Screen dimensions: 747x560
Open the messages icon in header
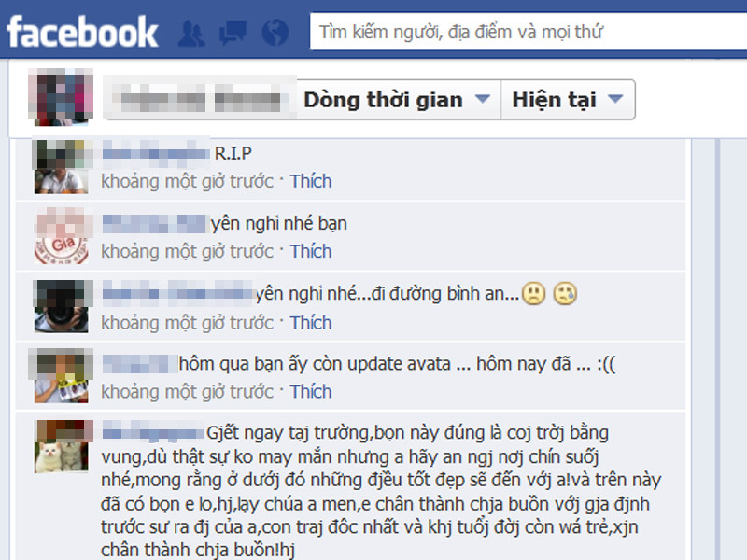pos(233,33)
